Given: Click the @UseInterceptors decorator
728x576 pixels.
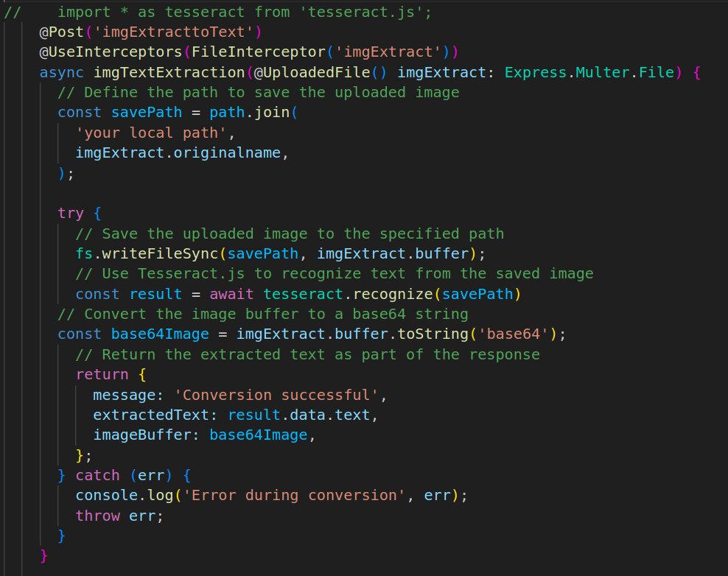Looking at the screenshot, I should coord(111,52).
